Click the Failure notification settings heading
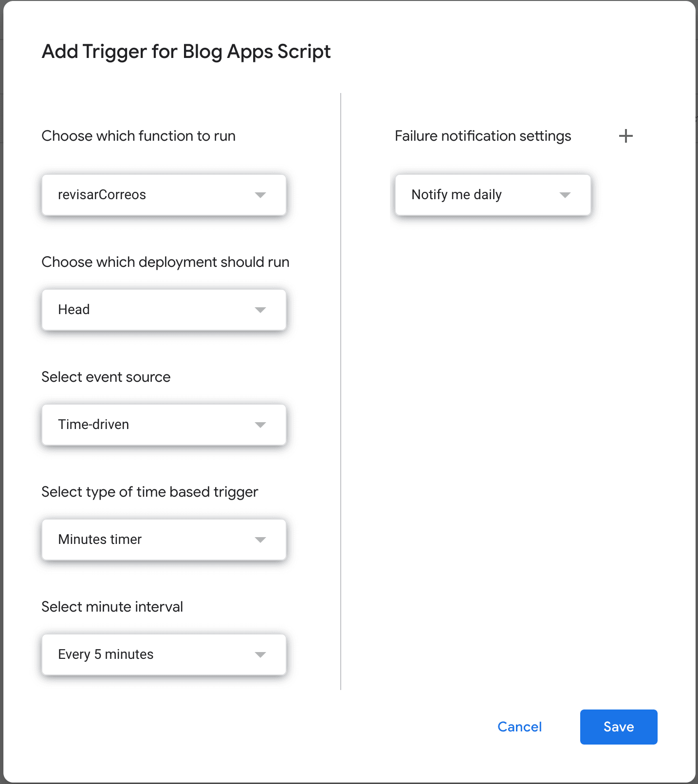Screen dimensions: 698x784 click(482, 136)
